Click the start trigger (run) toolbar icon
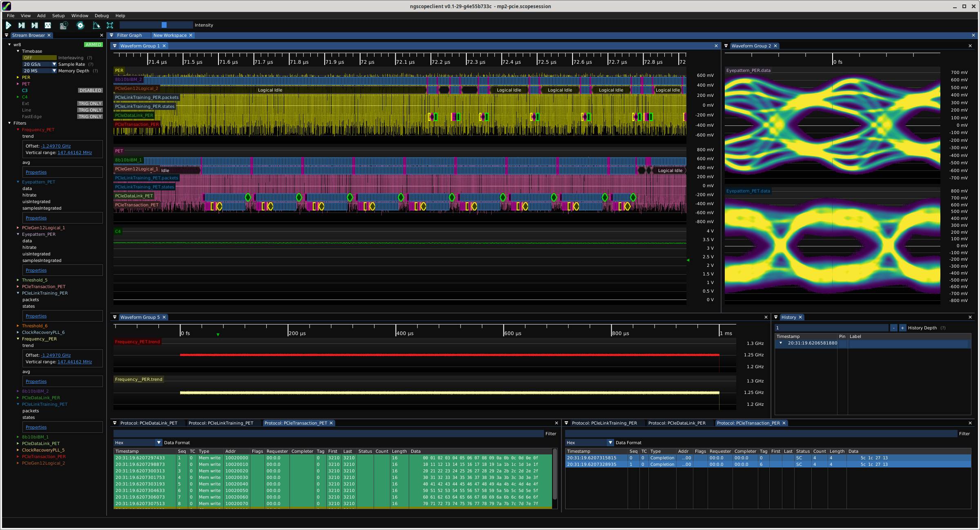980x530 pixels. click(8, 25)
